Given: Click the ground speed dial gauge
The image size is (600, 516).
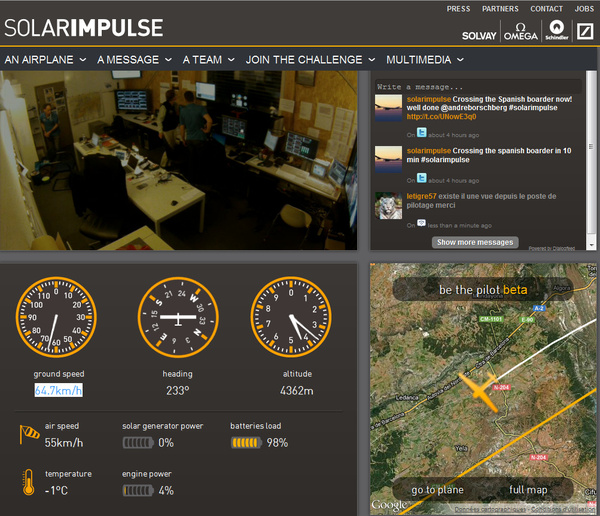Looking at the screenshot, I should pyautogui.click(x=56, y=317).
